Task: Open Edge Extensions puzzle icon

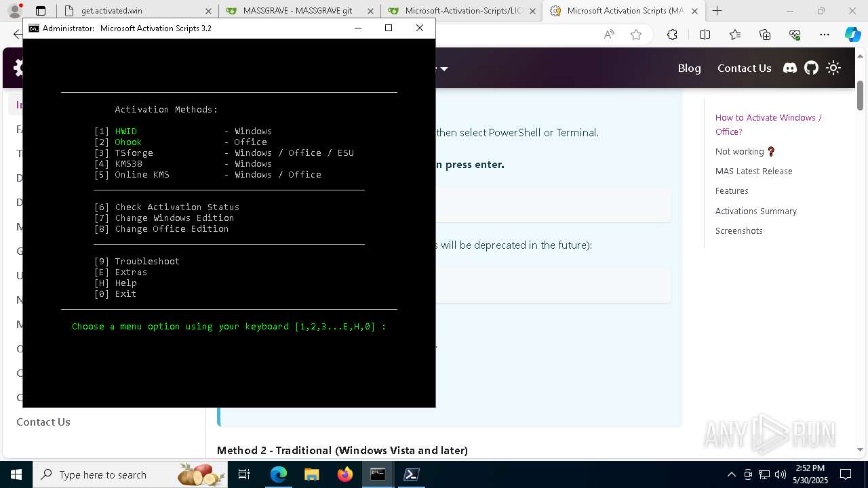Action: pos(672,35)
